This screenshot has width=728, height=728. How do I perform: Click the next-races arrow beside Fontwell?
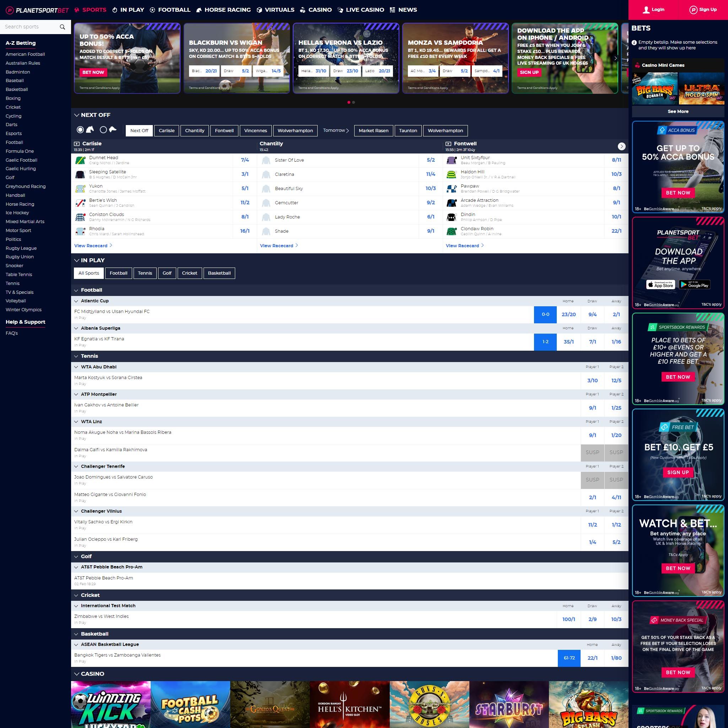click(621, 146)
